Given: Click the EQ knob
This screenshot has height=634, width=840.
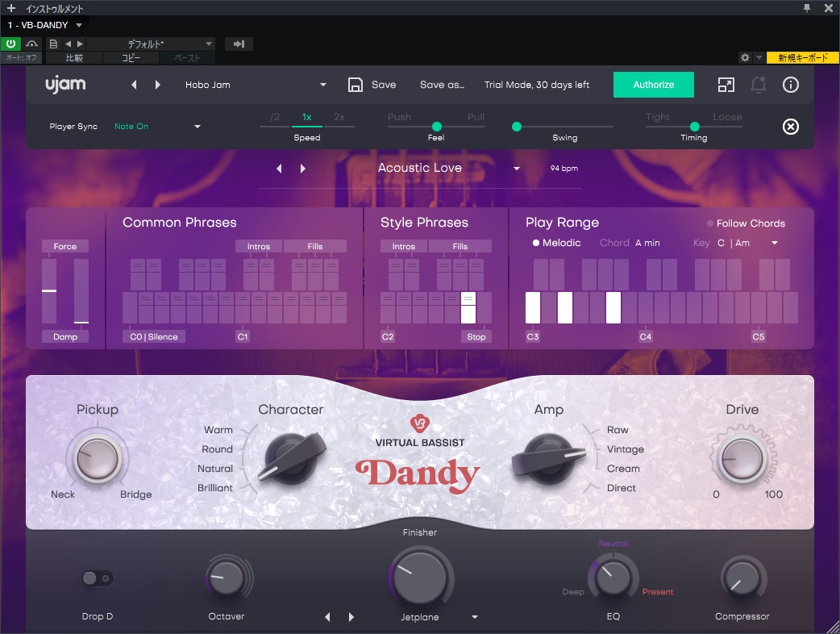Looking at the screenshot, I should tap(613, 578).
